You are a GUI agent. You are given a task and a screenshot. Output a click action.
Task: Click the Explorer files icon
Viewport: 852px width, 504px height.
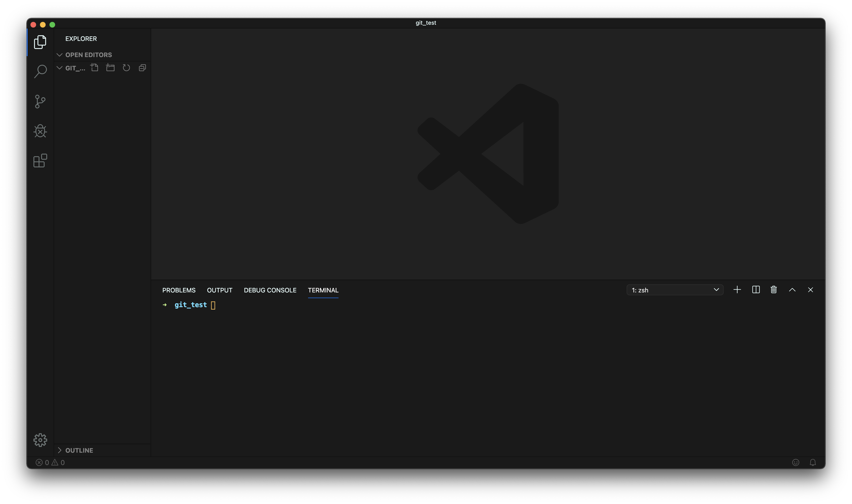[x=40, y=42]
